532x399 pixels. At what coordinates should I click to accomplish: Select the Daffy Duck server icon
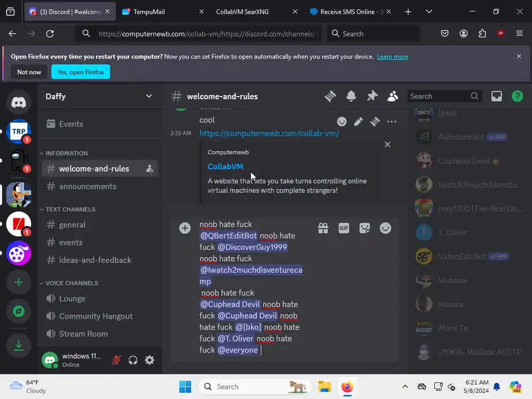coord(19,195)
